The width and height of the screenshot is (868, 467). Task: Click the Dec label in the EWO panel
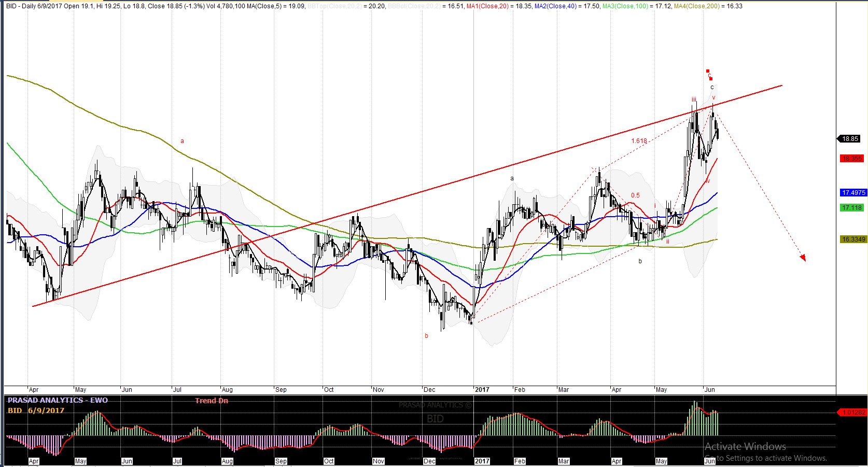429,461
